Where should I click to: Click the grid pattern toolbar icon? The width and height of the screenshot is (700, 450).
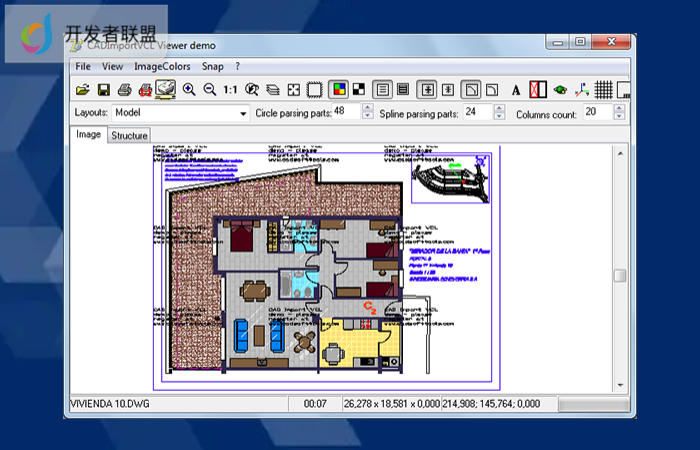[x=604, y=90]
